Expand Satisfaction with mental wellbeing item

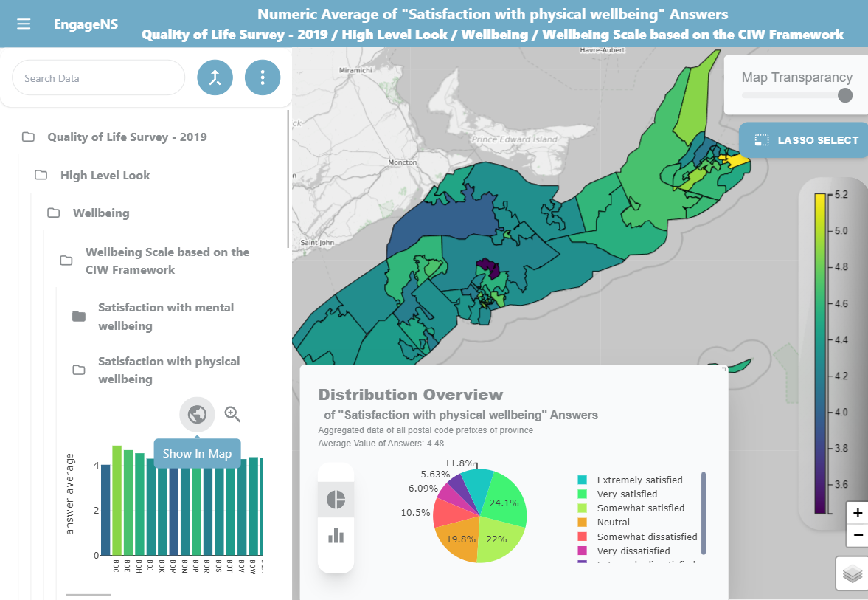(166, 317)
